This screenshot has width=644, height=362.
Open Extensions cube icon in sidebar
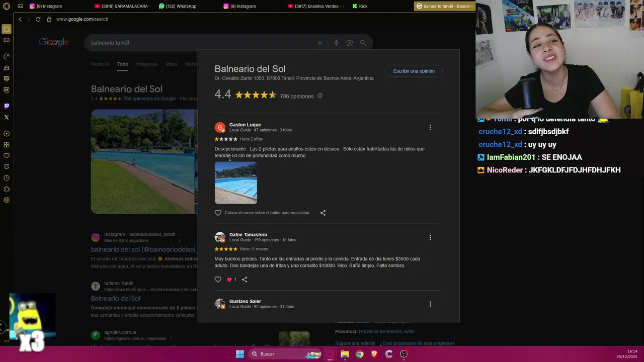pyautogui.click(x=7, y=189)
